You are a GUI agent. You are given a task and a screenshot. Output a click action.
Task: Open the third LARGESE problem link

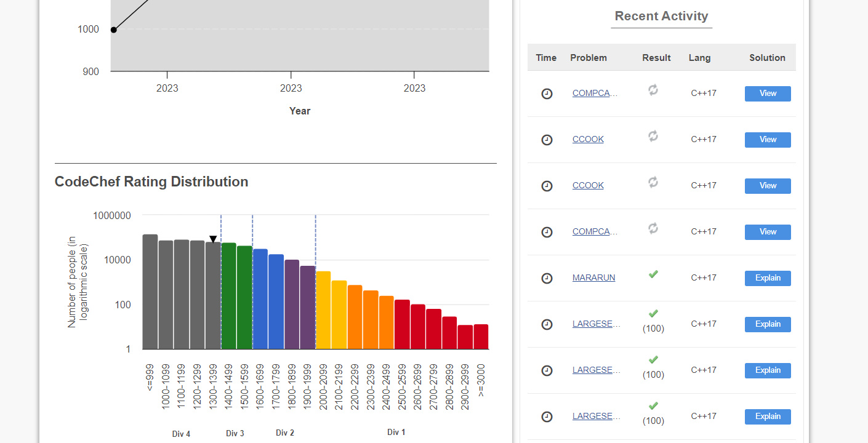(x=596, y=416)
